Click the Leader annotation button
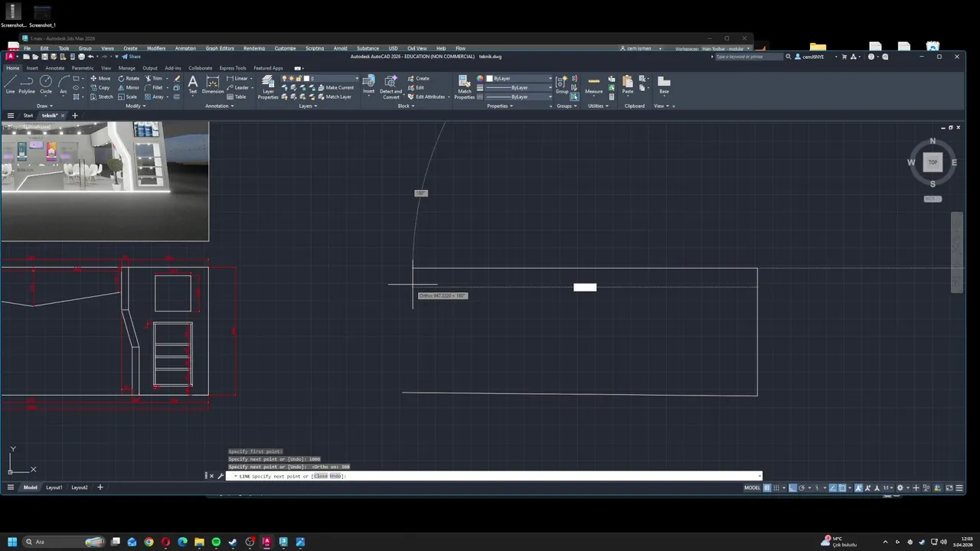The height and width of the screenshot is (551, 980). pos(237,87)
